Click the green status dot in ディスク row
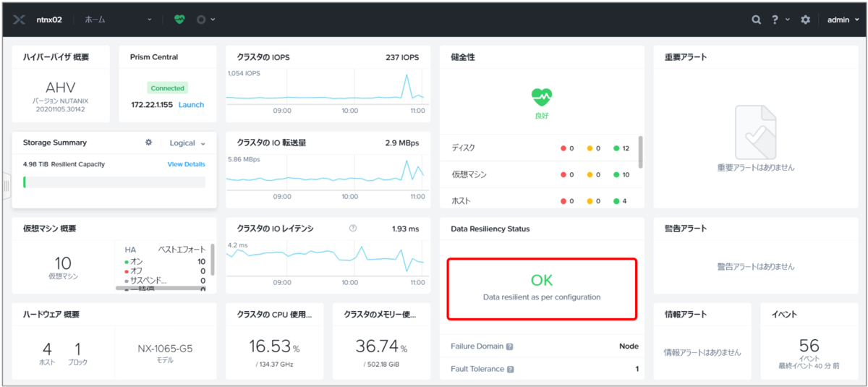 (616, 148)
